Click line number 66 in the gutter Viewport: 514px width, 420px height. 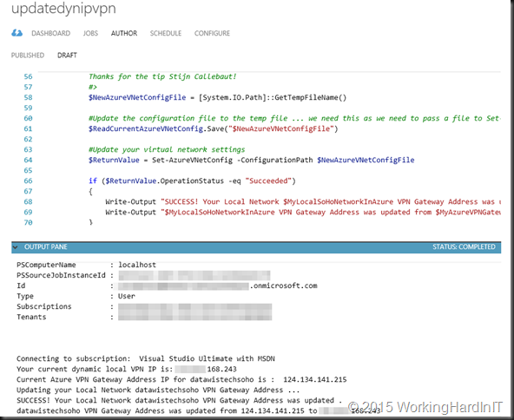[28, 180]
